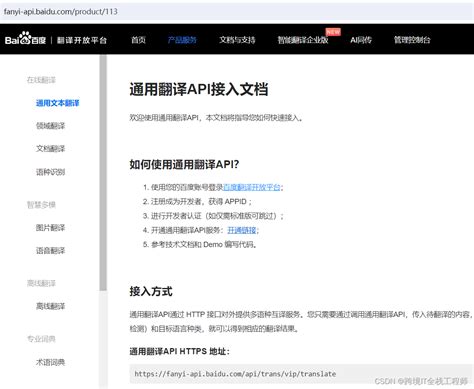Follow the 开通链接 hyperlink

(242, 230)
